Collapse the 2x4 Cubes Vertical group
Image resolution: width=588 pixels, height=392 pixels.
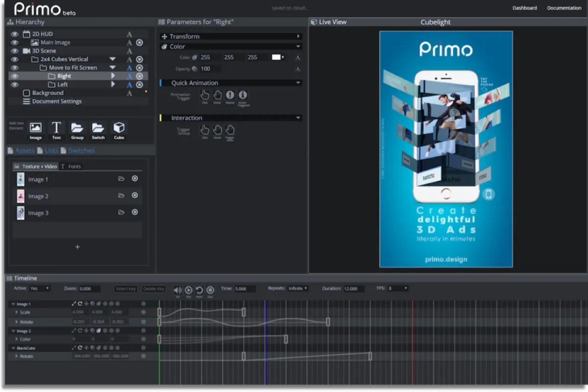click(113, 59)
